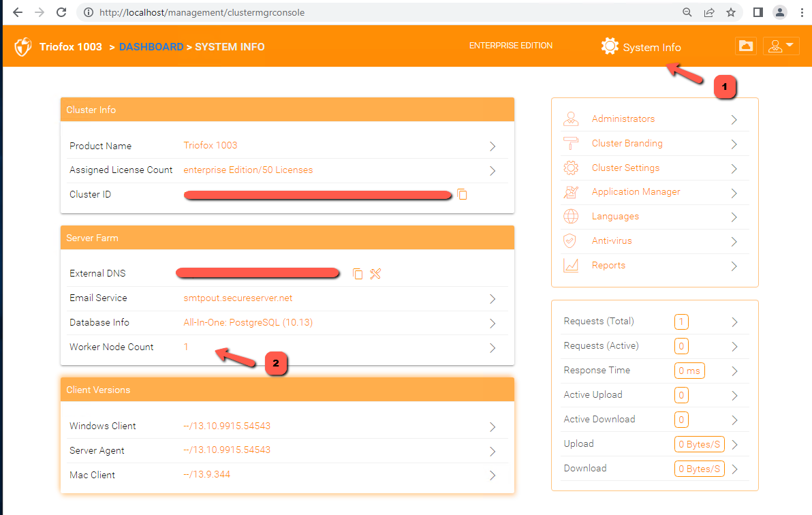The height and width of the screenshot is (515, 812).
Task: Click the browser back arrow
Action: [x=18, y=12]
